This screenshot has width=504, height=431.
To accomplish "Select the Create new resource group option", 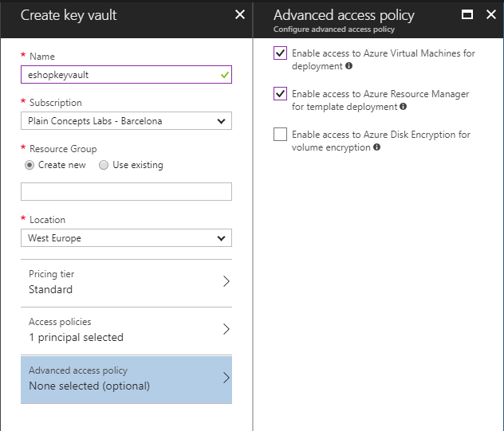I will [30, 165].
